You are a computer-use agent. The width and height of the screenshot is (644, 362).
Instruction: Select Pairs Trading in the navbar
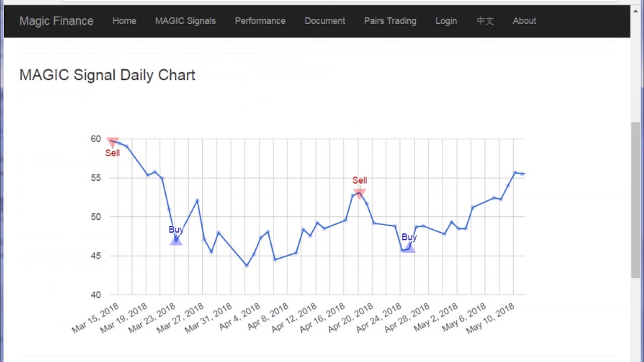(390, 21)
